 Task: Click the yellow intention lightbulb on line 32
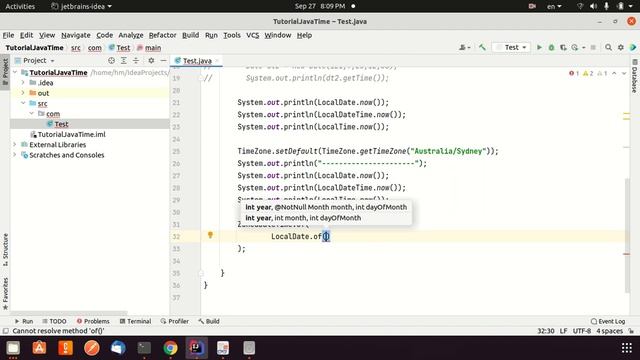210,235
